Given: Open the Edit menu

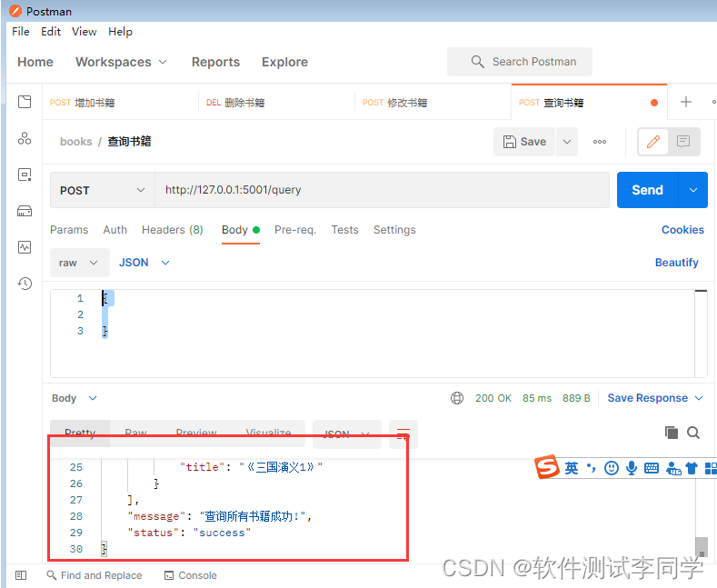Looking at the screenshot, I should coord(51,32).
